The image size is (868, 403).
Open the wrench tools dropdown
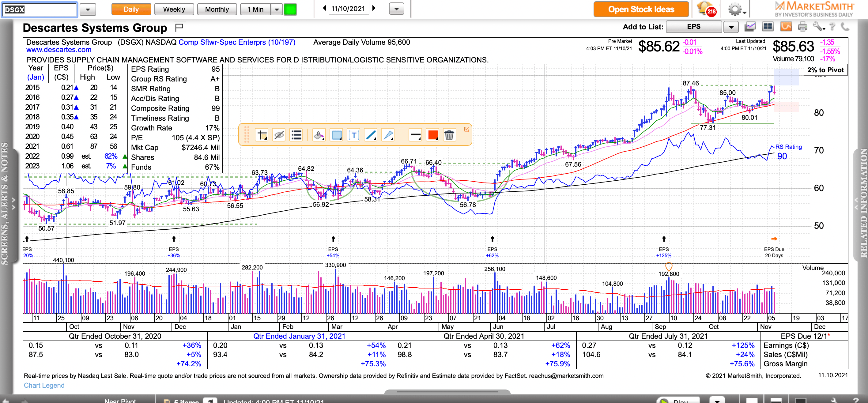819,27
